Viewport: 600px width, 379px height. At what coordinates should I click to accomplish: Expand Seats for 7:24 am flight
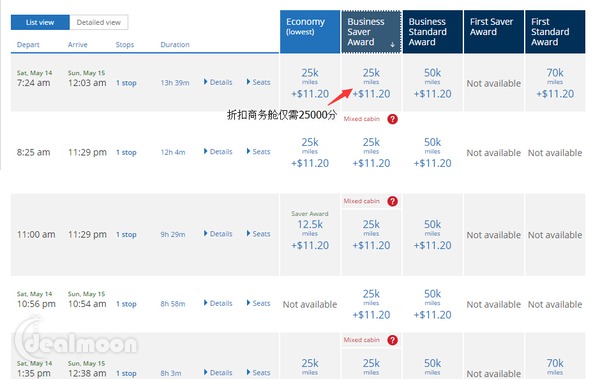(x=259, y=82)
